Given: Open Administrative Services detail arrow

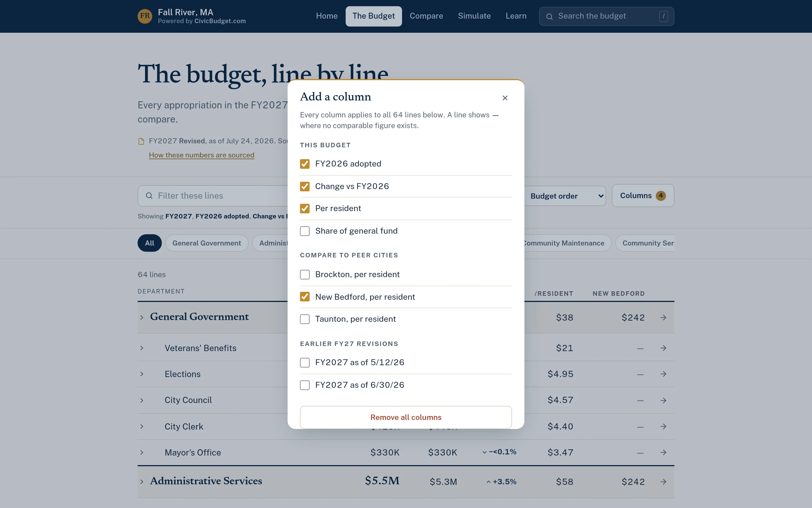Looking at the screenshot, I should click(663, 482).
